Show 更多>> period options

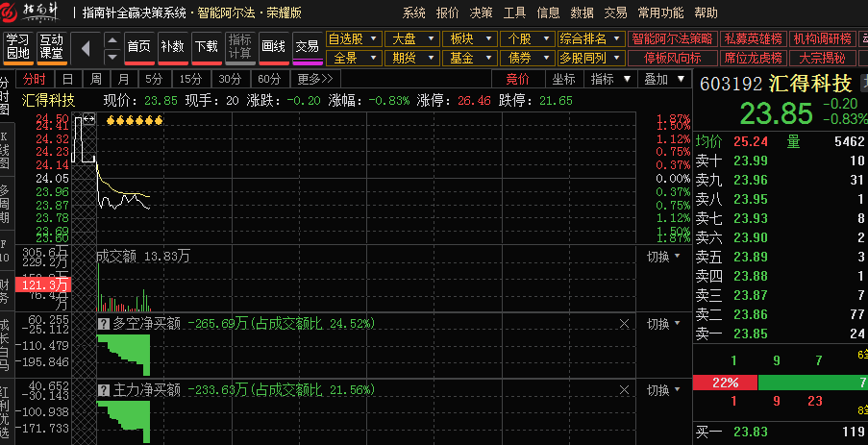click(315, 79)
